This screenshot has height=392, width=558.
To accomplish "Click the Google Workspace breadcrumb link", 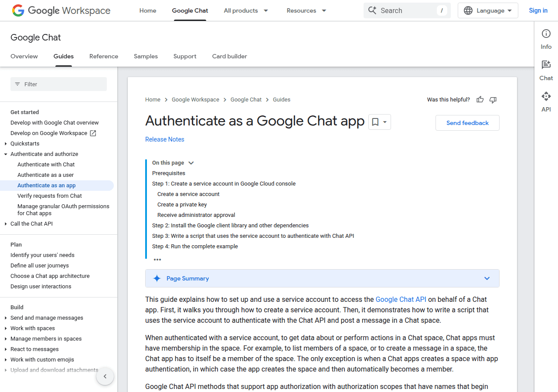I will (195, 100).
